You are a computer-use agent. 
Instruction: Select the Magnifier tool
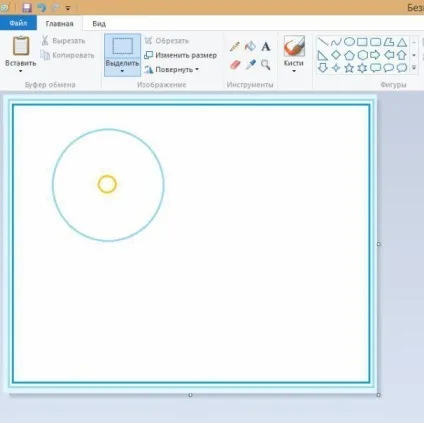pos(266,65)
